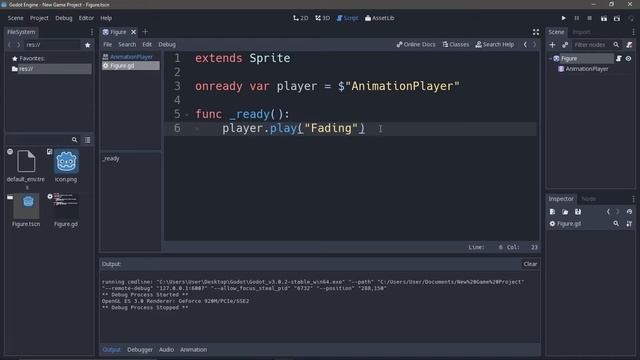Collapse the Figure node tree

pyautogui.click(x=550, y=59)
